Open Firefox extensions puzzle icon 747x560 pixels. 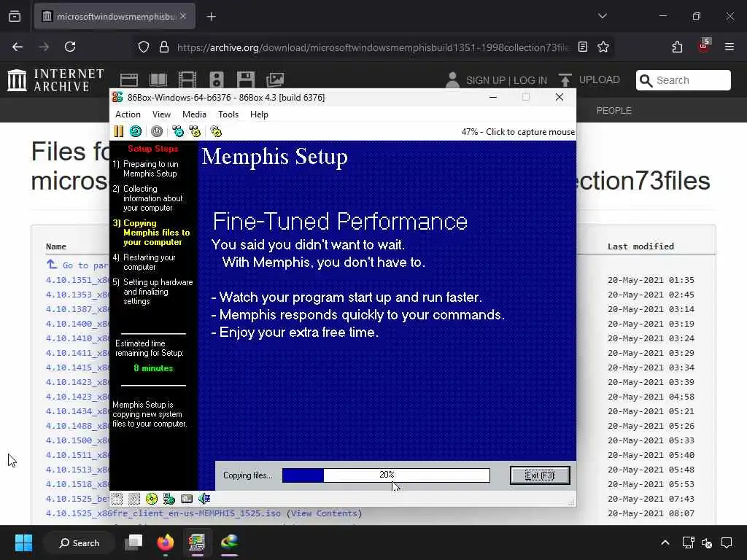[x=677, y=47]
